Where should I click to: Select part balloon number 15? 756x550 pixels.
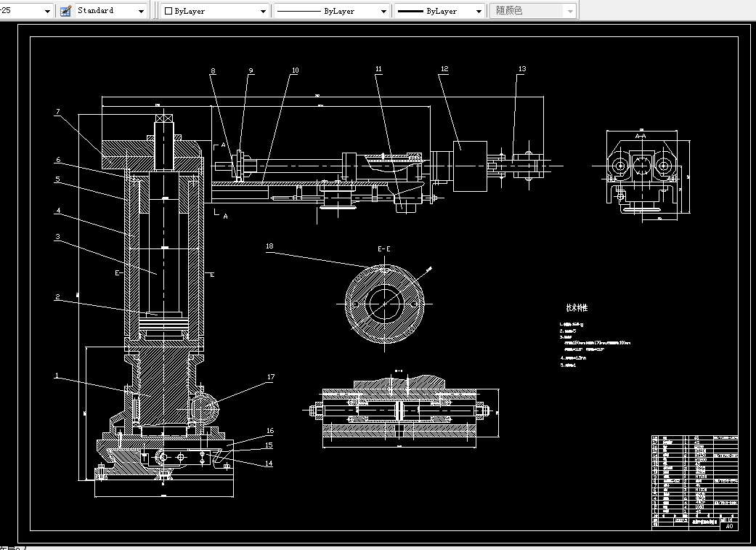(269, 445)
